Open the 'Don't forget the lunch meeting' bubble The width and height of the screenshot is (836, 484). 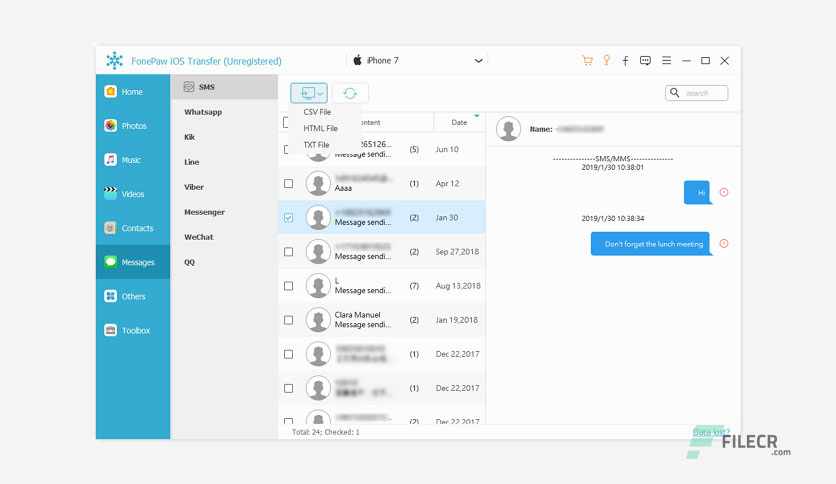pos(650,244)
